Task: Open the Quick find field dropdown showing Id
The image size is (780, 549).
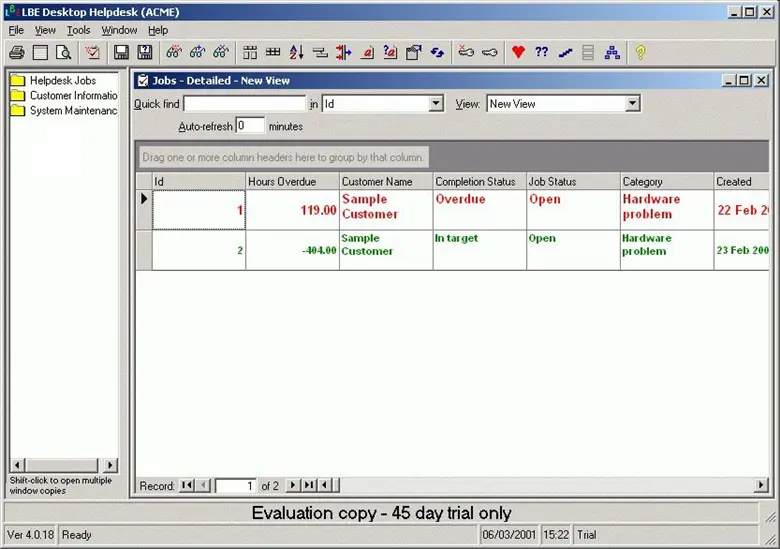Action: click(x=436, y=104)
